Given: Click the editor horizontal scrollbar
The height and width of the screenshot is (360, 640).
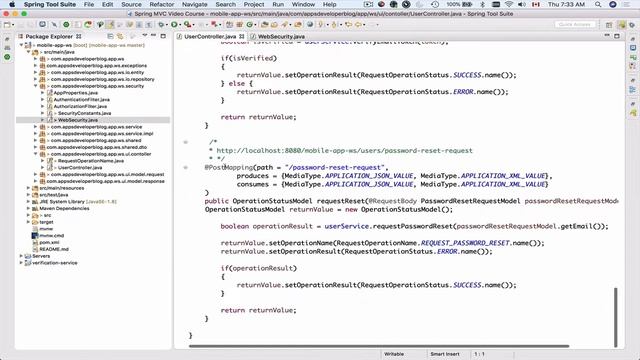Looking at the screenshot, I should click(x=379, y=346).
